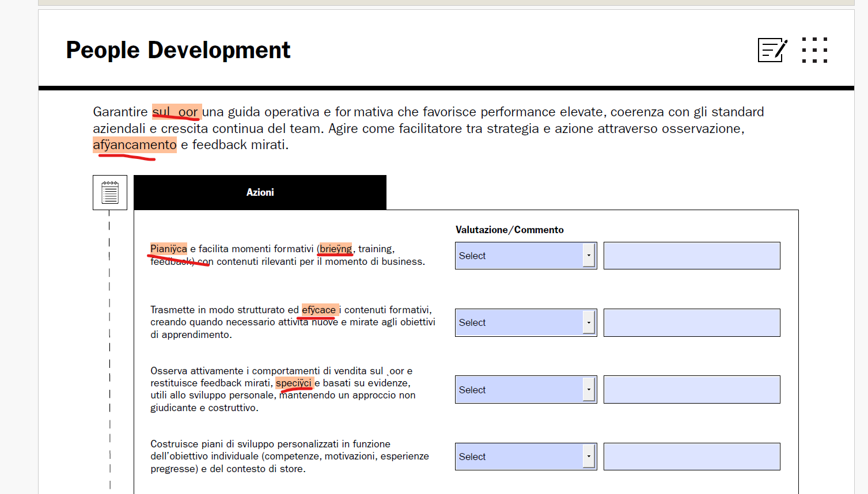Select the comment box for the piani di sviluppo row
The width and height of the screenshot is (868, 494).
692,457
